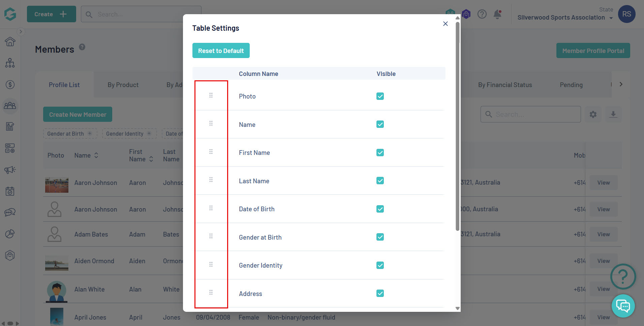Image resolution: width=644 pixels, height=326 pixels.
Task: Toggle the Date of Birth visibility checkbox
Action: [x=380, y=209]
